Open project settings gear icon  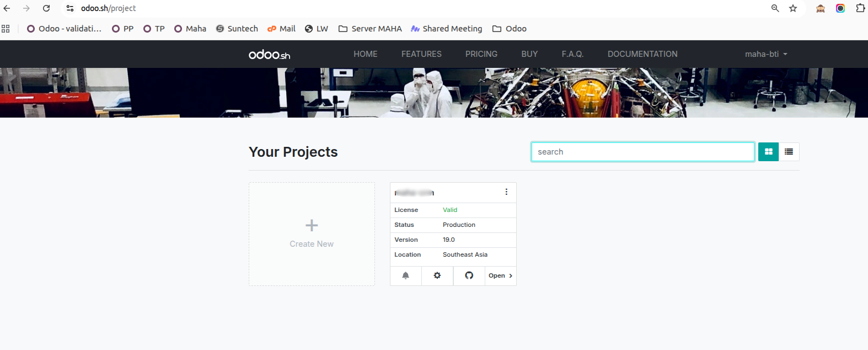[x=437, y=275]
